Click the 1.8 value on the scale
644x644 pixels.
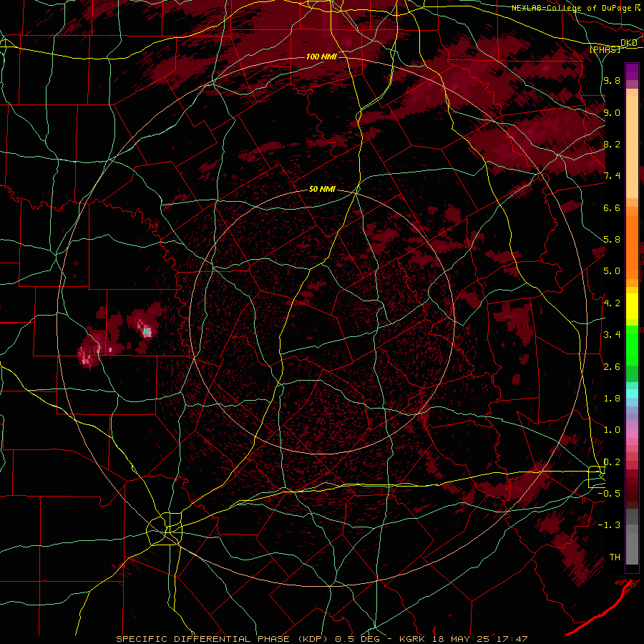[x=612, y=399]
